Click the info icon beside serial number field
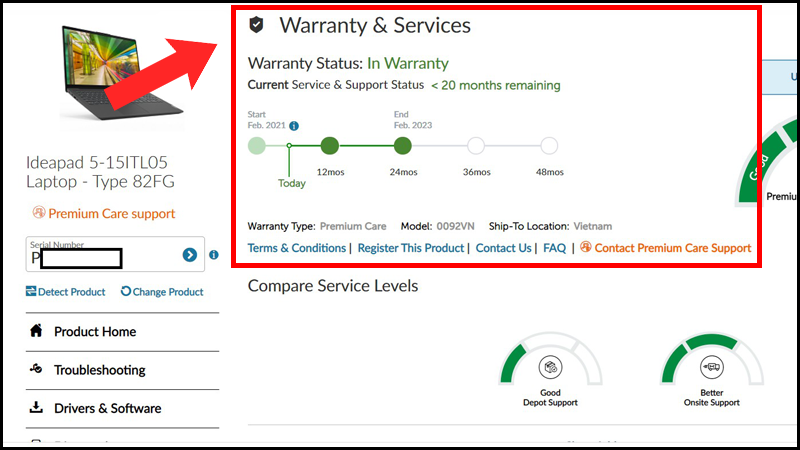 click(214, 255)
